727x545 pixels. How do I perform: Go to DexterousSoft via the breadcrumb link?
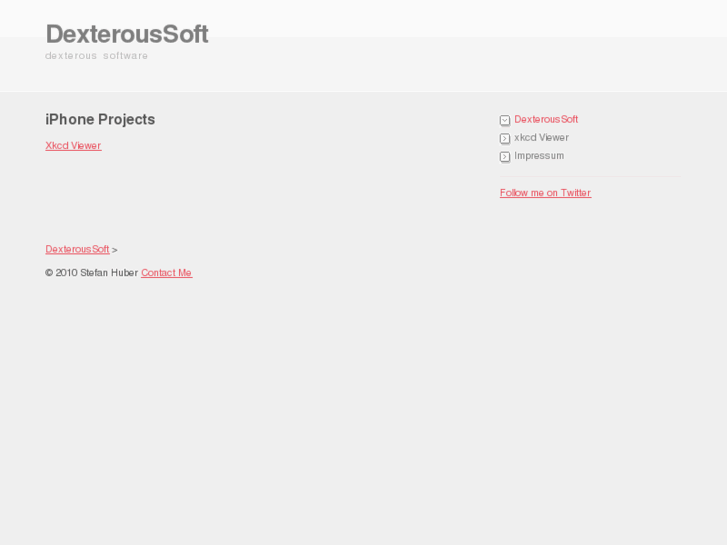77,250
